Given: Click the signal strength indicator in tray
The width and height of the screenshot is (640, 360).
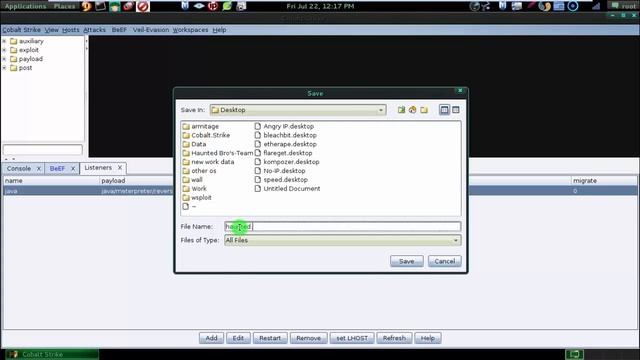Looking at the screenshot, I should tap(596, 6).
